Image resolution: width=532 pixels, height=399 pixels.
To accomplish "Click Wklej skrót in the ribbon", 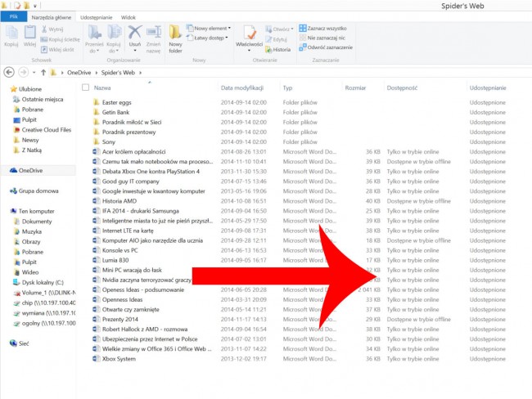I will point(57,50).
